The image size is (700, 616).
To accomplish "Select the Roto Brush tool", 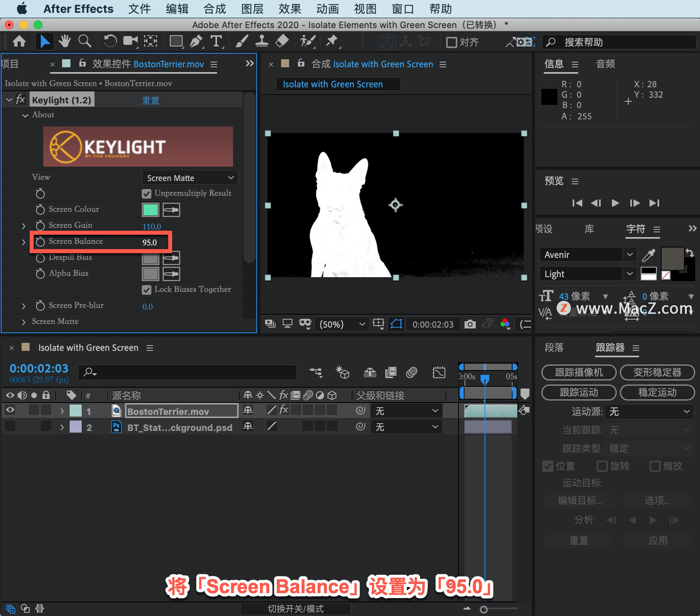I will click(x=308, y=41).
